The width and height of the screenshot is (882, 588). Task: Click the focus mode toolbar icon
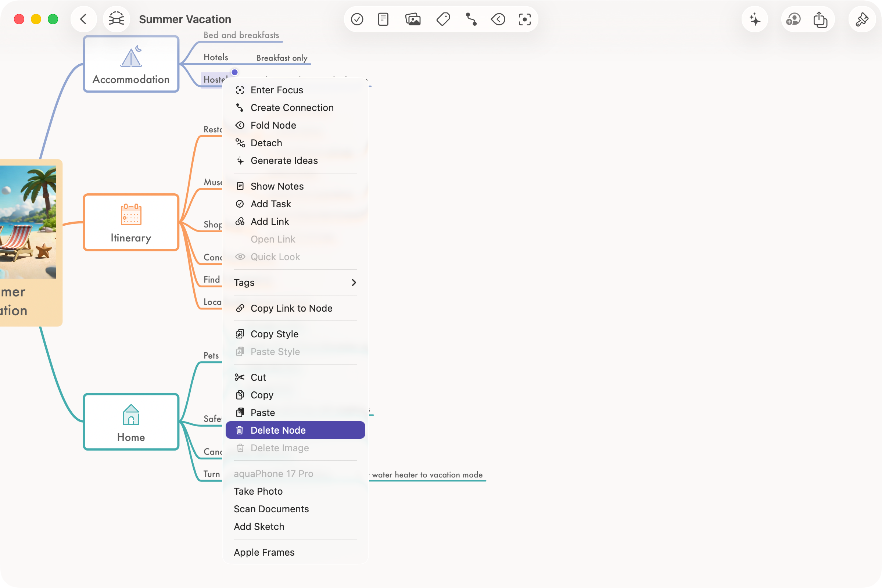click(x=524, y=19)
